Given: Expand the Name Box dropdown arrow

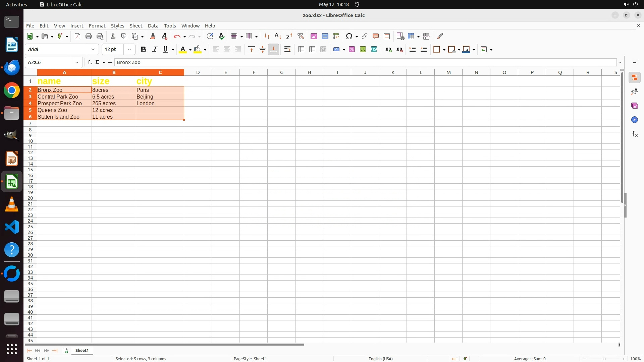Looking at the screenshot, I should click(x=77, y=62).
